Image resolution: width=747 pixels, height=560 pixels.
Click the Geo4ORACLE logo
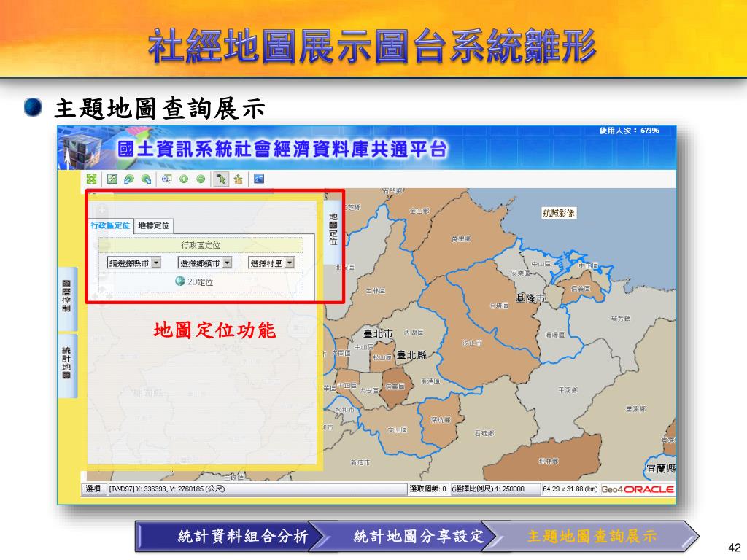point(638,489)
